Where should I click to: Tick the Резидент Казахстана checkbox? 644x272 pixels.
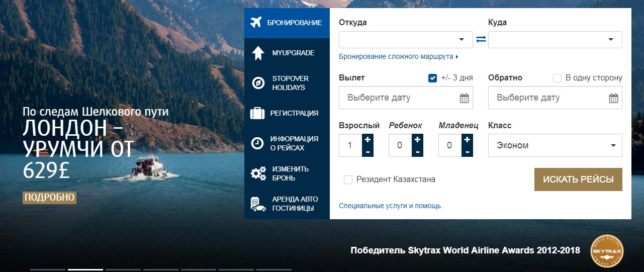[x=348, y=179]
